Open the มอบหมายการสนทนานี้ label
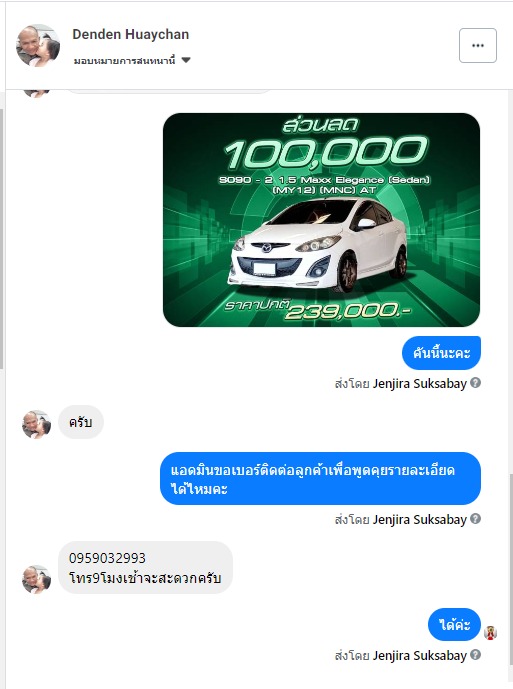The height and width of the screenshot is (689, 513). pos(124,60)
